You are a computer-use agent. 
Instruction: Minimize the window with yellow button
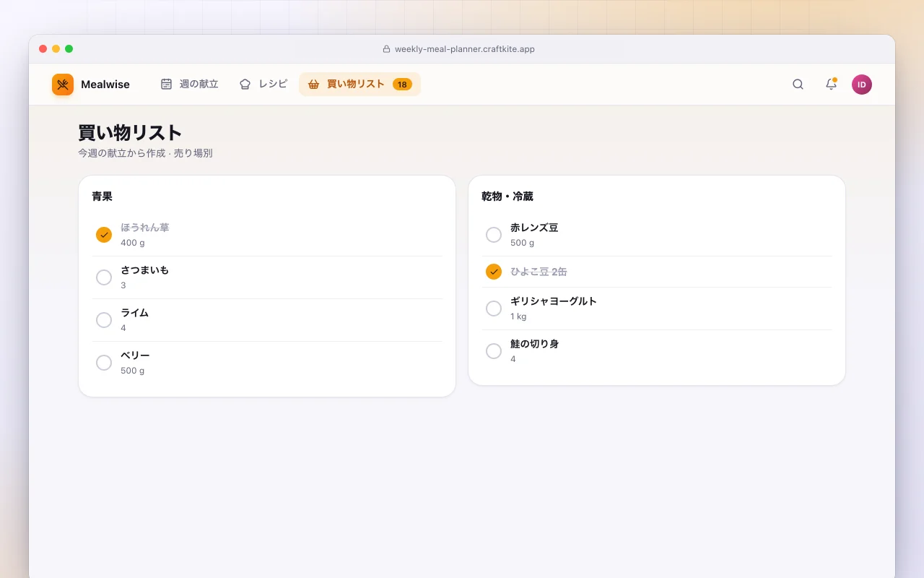pos(56,49)
